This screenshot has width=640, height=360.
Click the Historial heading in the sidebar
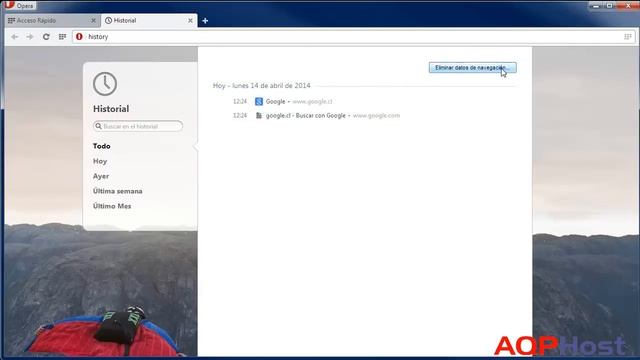point(111,109)
